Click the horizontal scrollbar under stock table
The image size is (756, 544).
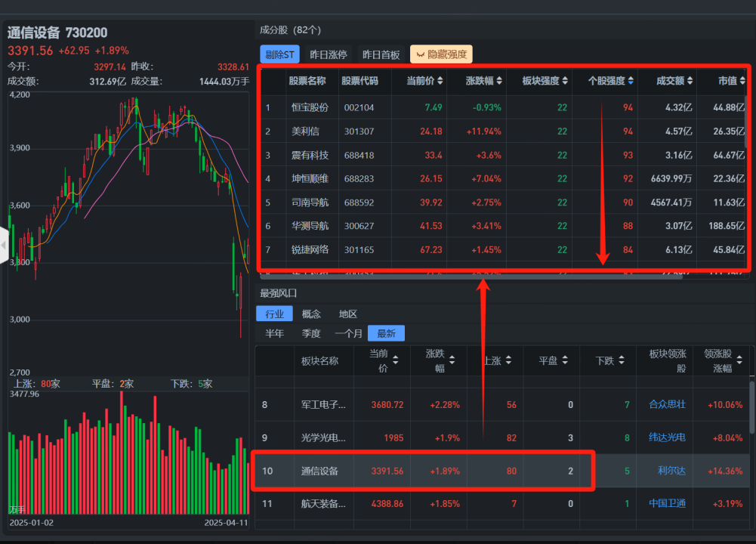pyautogui.click(x=471, y=277)
